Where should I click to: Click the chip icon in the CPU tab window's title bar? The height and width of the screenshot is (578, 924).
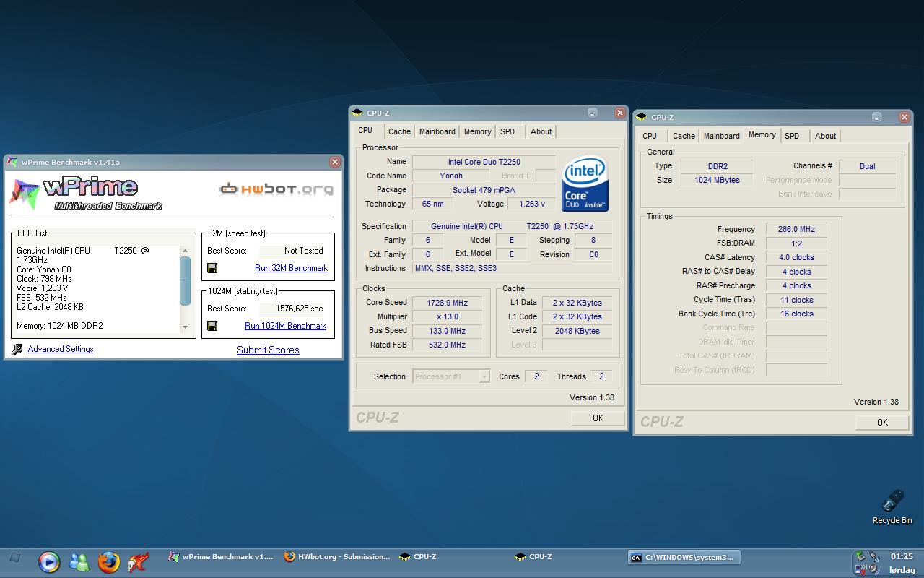(357, 113)
